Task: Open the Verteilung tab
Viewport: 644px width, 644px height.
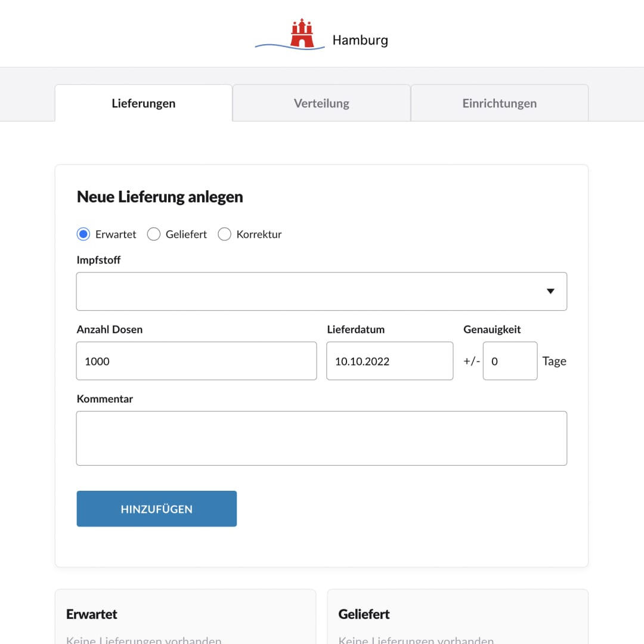Action: 321,103
